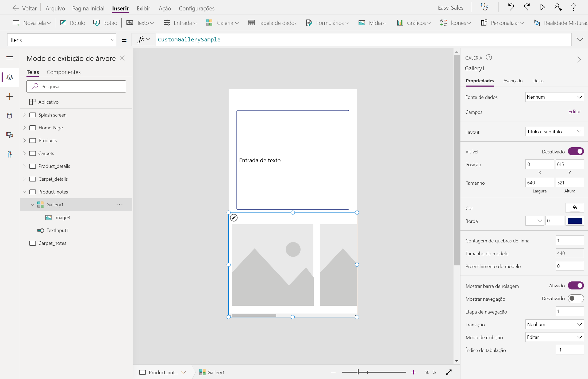Toggle the Visível switch
The width and height of the screenshot is (588, 379).
click(x=576, y=152)
